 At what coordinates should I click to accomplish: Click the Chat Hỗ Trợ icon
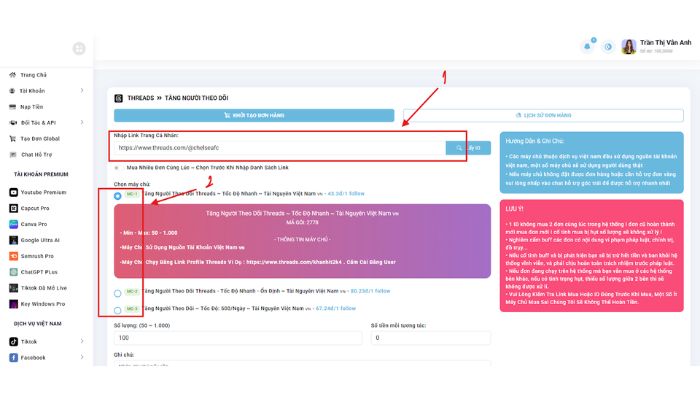click(13, 154)
